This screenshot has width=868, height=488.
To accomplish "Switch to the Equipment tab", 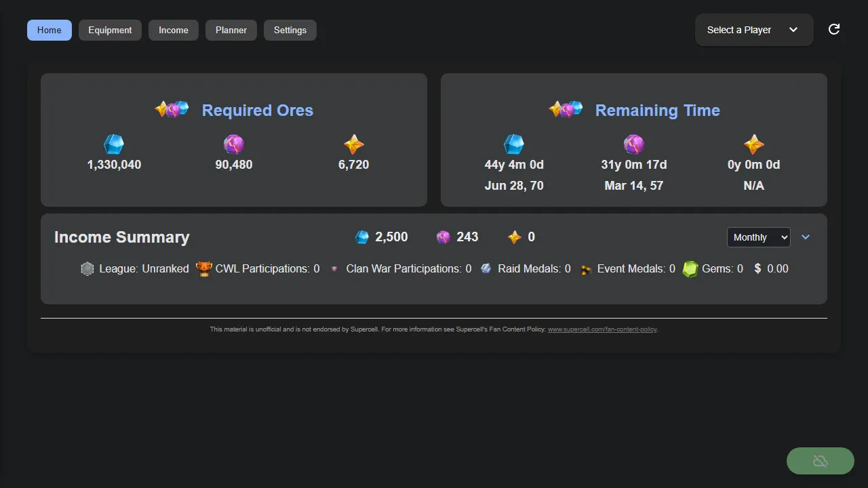I will 109,30.
